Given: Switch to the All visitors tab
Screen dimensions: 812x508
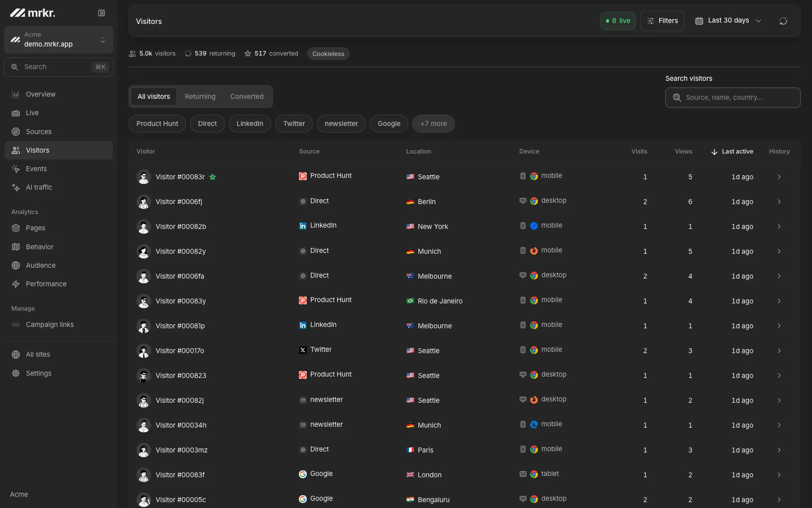Looking at the screenshot, I should tap(154, 97).
